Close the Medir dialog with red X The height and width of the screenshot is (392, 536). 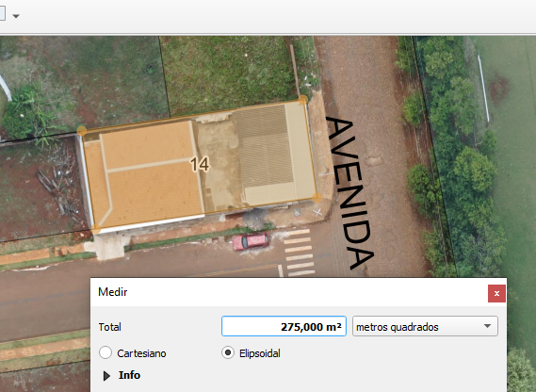click(496, 293)
